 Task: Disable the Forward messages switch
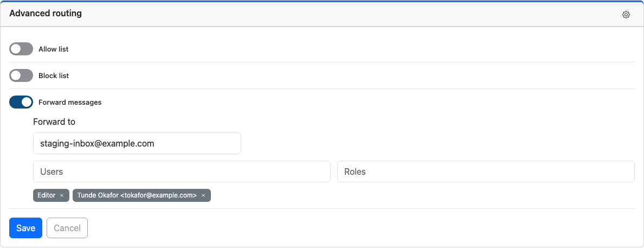coord(21,103)
